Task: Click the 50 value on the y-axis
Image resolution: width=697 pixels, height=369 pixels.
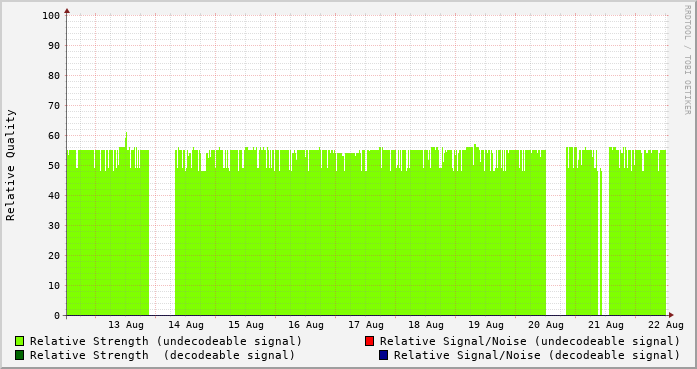Action: point(54,165)
